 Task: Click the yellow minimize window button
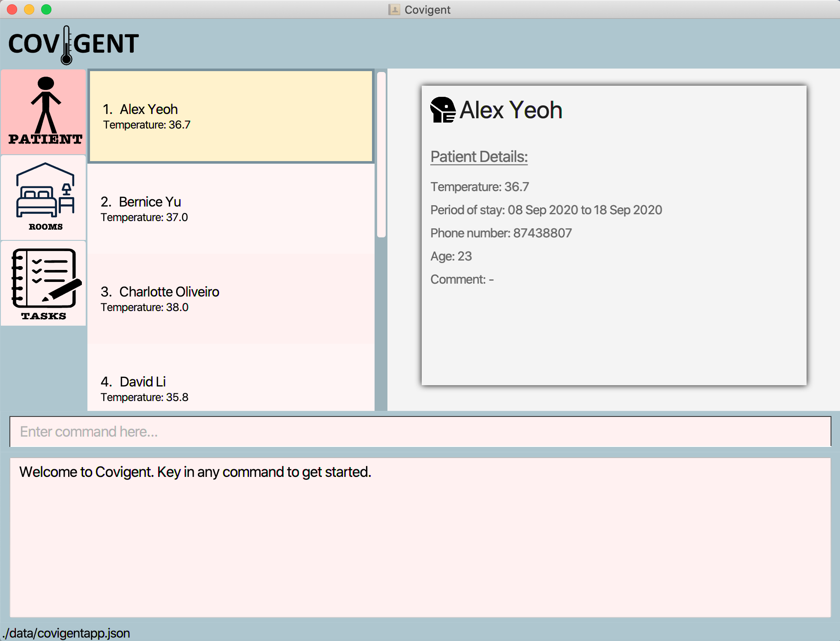(x=29, y=9)
